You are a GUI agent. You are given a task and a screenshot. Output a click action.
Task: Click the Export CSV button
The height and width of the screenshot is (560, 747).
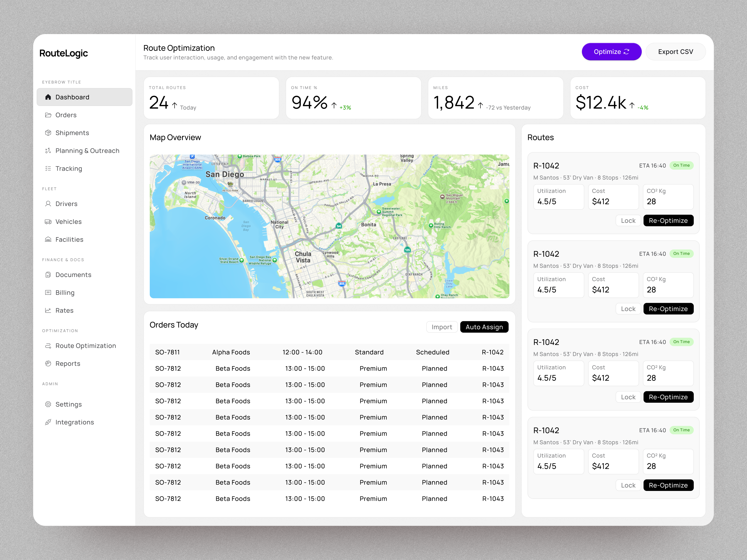click(x=675, y=52)
